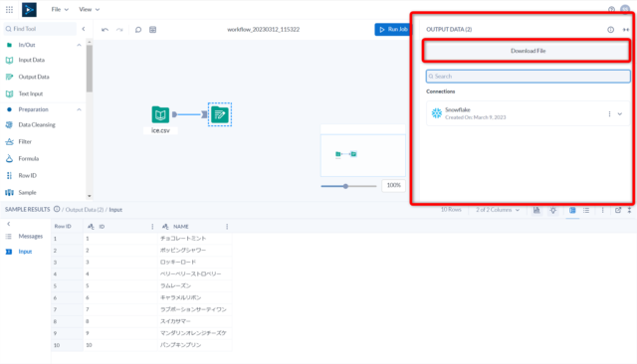Image resolution: width=637 pixels, height=364 pixels.
Task: Collapse the results side list chevron
Action: tap(9, 224)
